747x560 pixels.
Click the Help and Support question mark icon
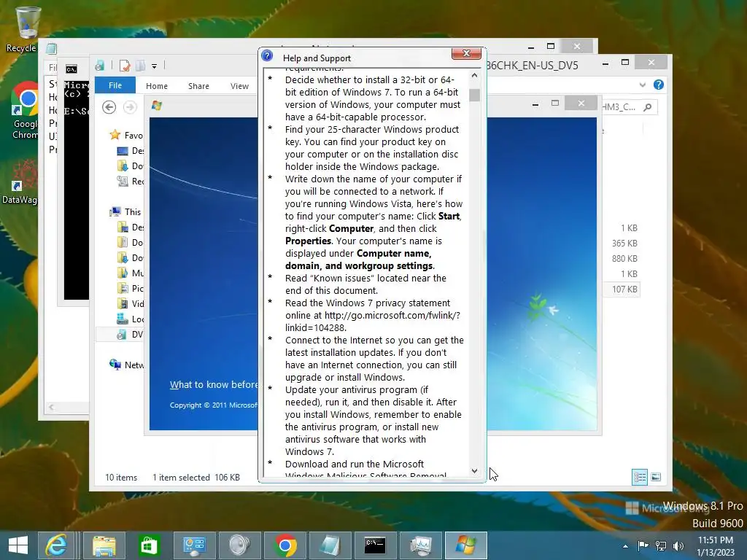coord(267,56)
